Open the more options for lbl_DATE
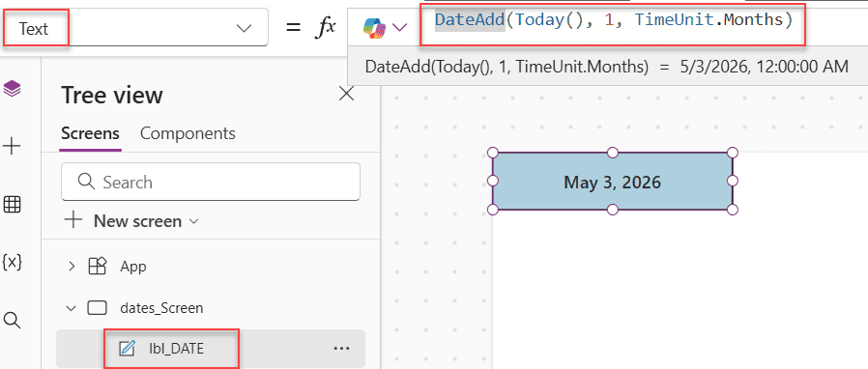The image size is (868, 369). 341,348
